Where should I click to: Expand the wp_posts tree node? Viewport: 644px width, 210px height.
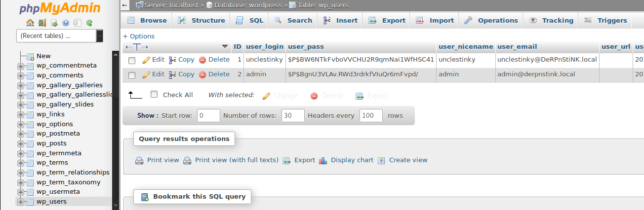point(21,143)
